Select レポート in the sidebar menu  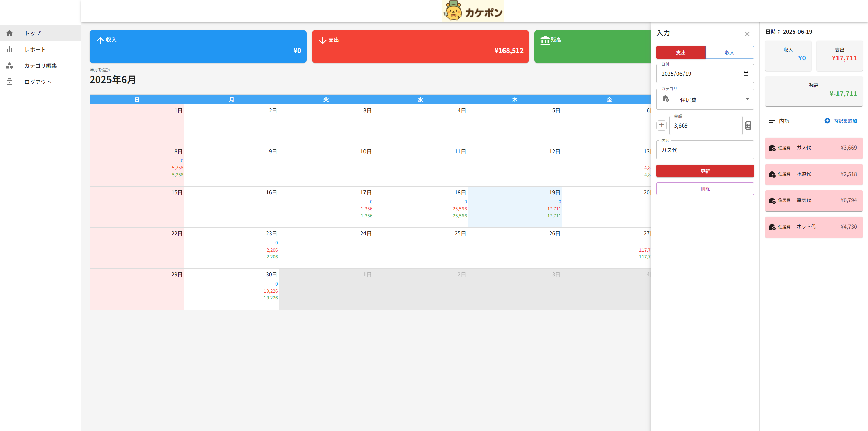click(35, 49)
